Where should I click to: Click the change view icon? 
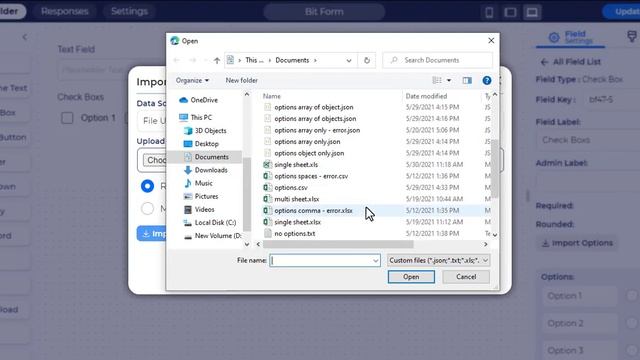pyautogui.click(x=437, y=80)
